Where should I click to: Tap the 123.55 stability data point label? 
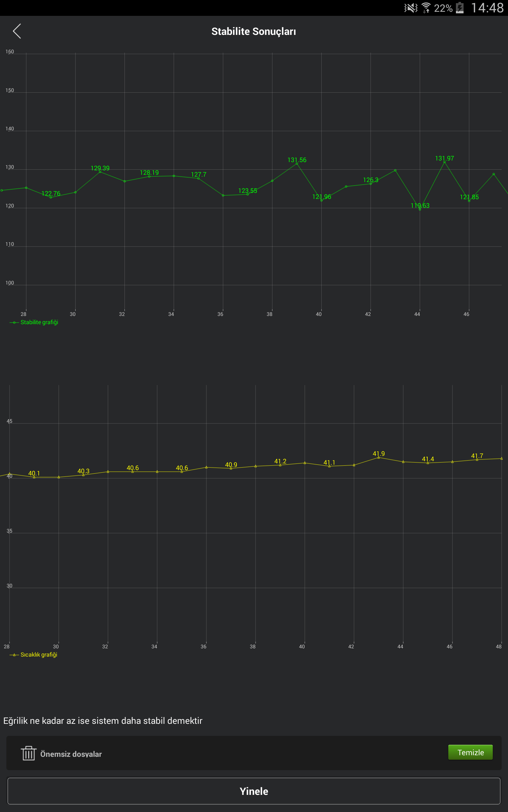(x=248, y=191)
